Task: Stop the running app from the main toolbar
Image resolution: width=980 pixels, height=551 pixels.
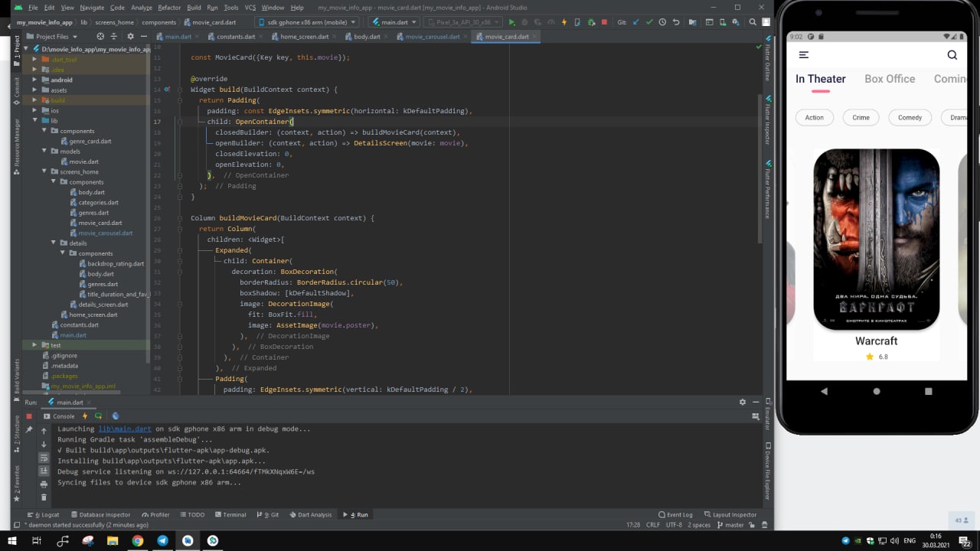Action: point(604,22)
